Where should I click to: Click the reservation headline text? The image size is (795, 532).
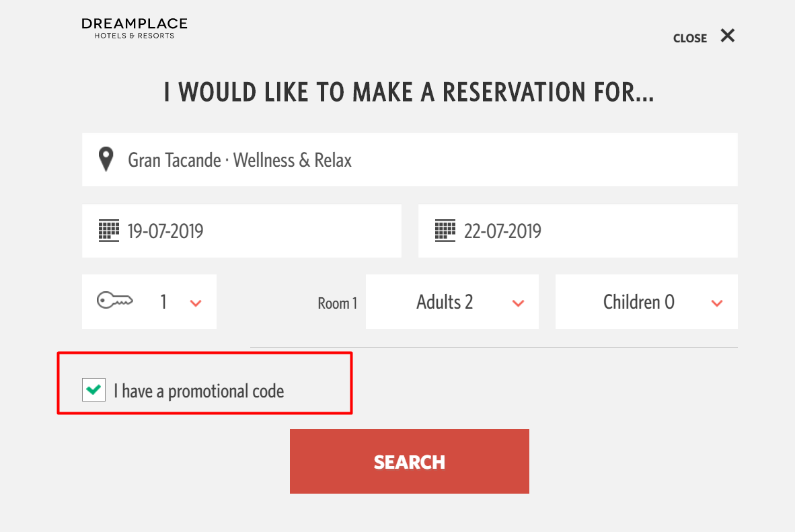pos(408,92)
